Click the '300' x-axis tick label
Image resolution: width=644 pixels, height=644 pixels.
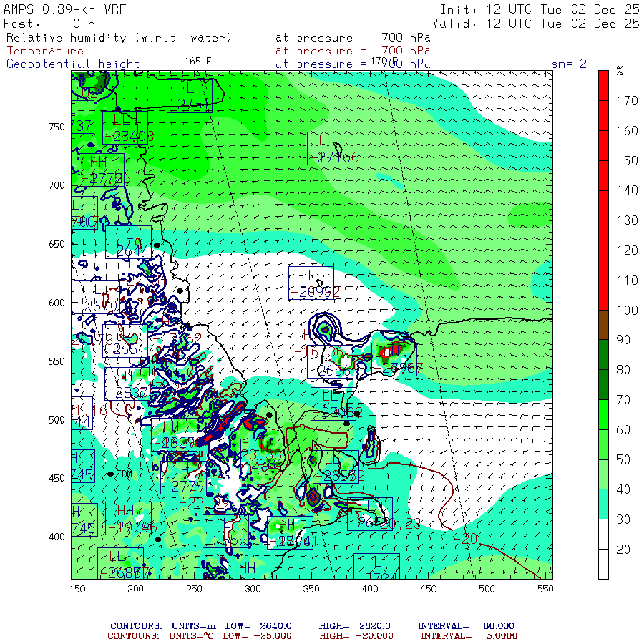(253, 589)
